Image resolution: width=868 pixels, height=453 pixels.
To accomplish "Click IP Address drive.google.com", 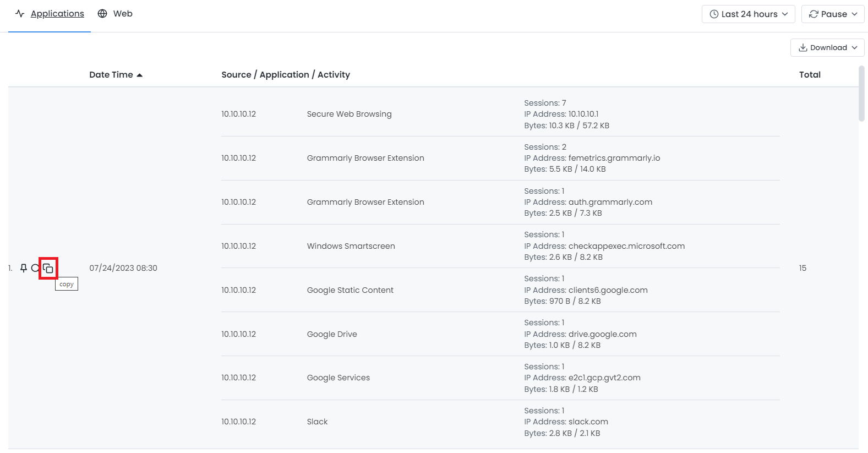I will pos(581,334).
